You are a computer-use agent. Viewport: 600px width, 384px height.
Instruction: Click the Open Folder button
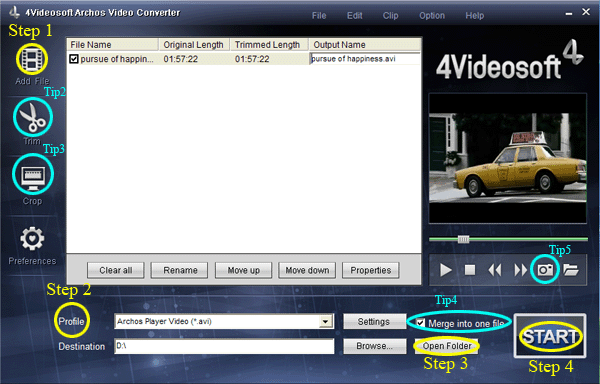[x=447, y=346]
